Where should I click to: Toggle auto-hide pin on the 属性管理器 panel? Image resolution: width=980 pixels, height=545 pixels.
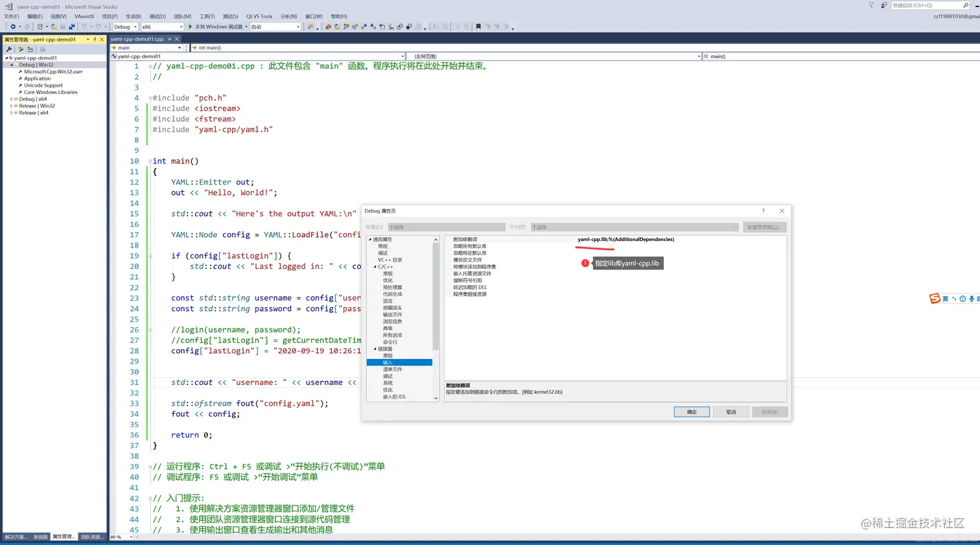point(95,40)
